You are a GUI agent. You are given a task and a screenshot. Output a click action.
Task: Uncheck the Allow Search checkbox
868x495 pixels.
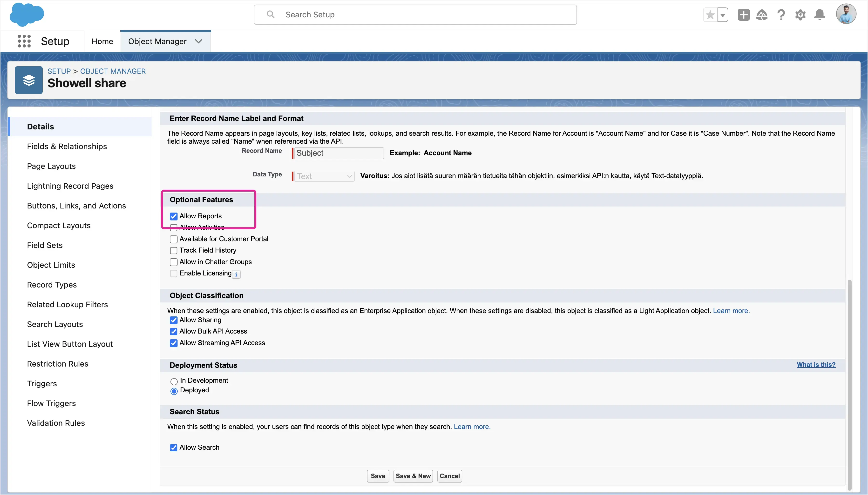(x=173, y=448)
